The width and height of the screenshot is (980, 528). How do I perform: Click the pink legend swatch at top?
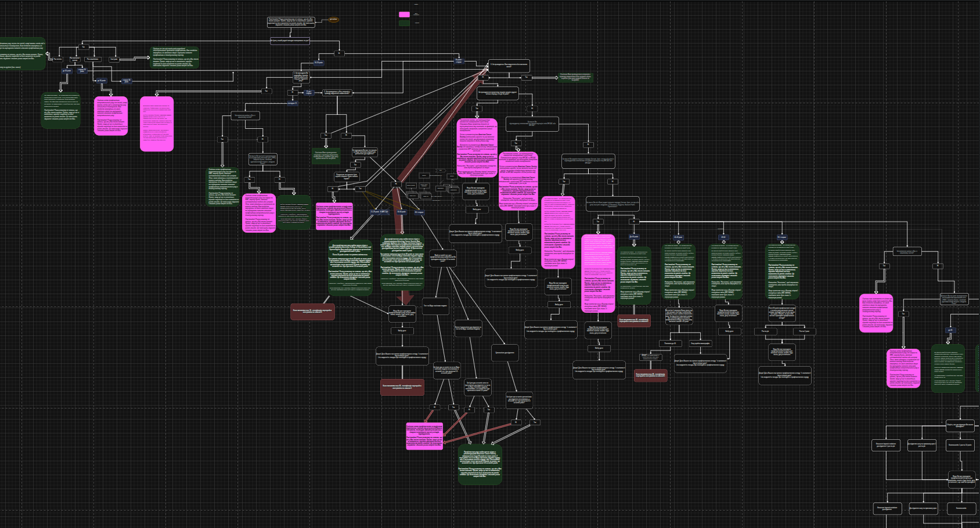coord(404,15)
